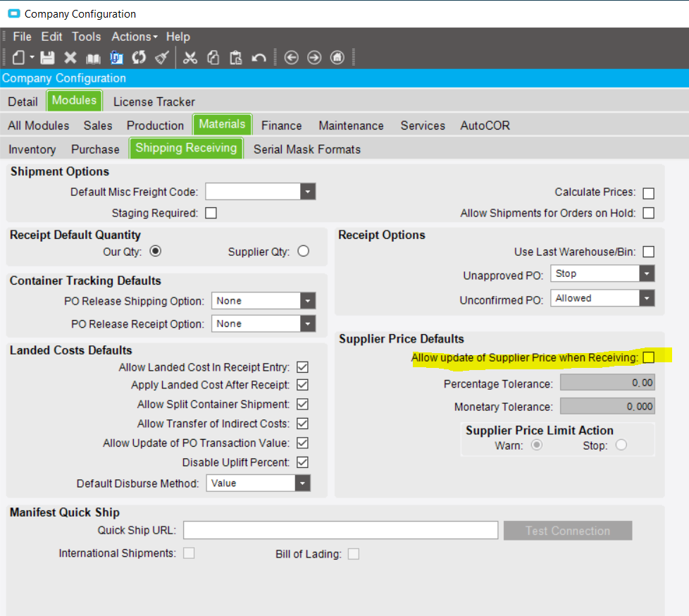
Task: Check the Staging Required checkbox
Action: point(211,212)
